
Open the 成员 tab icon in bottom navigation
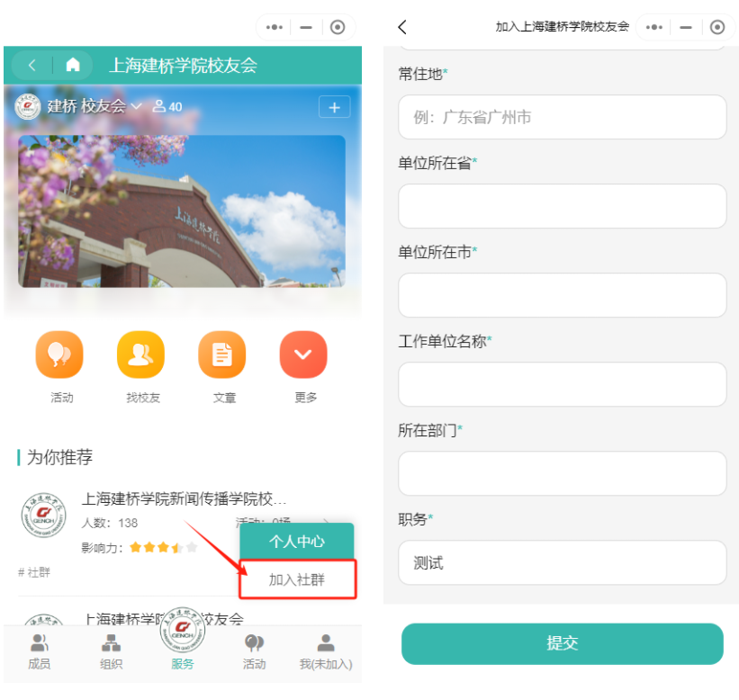(37, 644)
